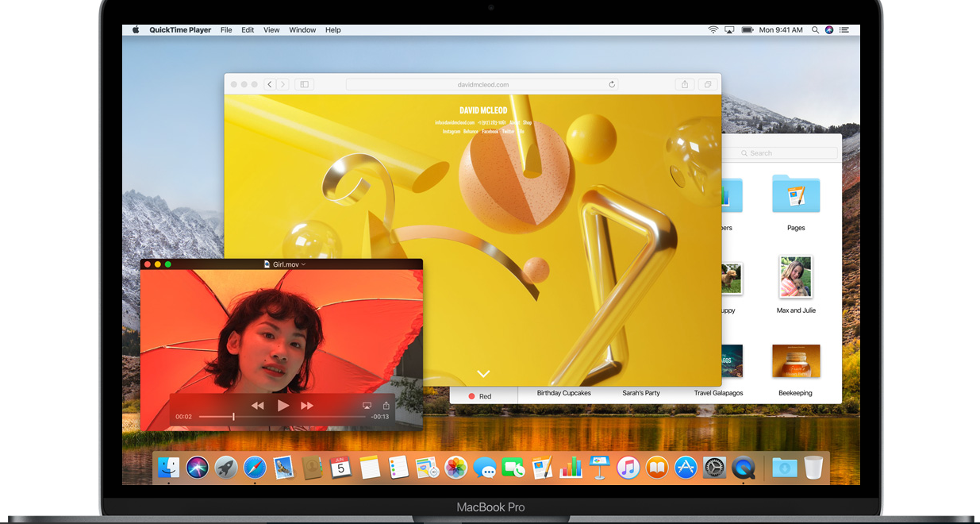This screenshot has height=524, width=980.
Task: Click the AirPlay display menu bar icon
Action: (x=729, y=30)
